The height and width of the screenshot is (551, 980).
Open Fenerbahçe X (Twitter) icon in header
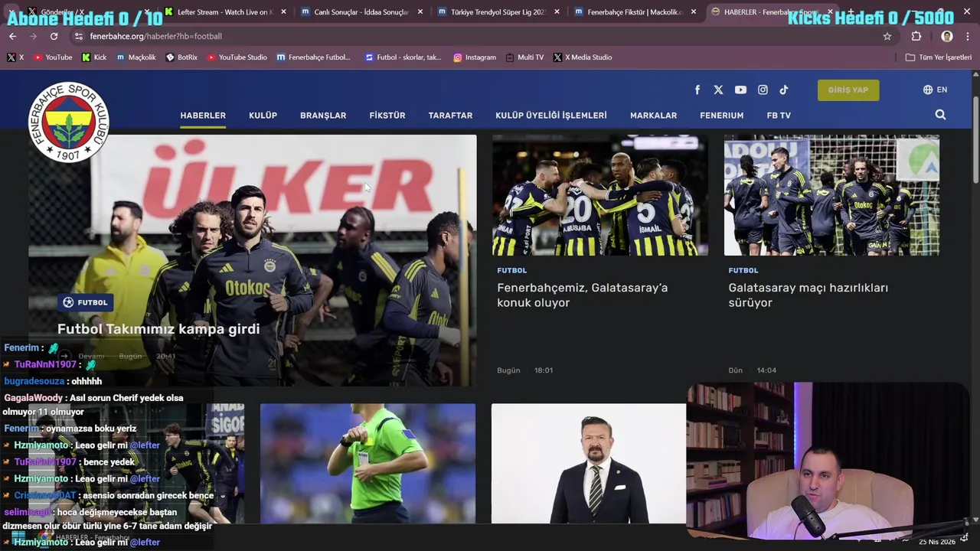(718, 90)
